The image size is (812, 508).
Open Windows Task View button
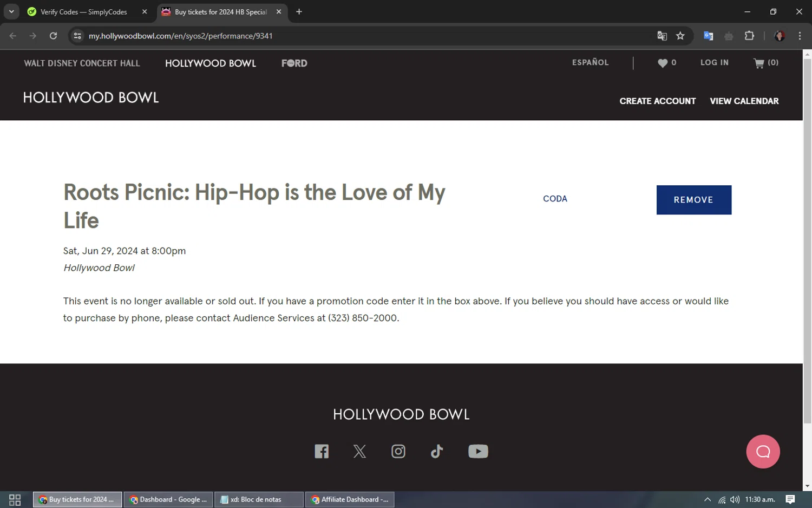(x=15, y=499)
